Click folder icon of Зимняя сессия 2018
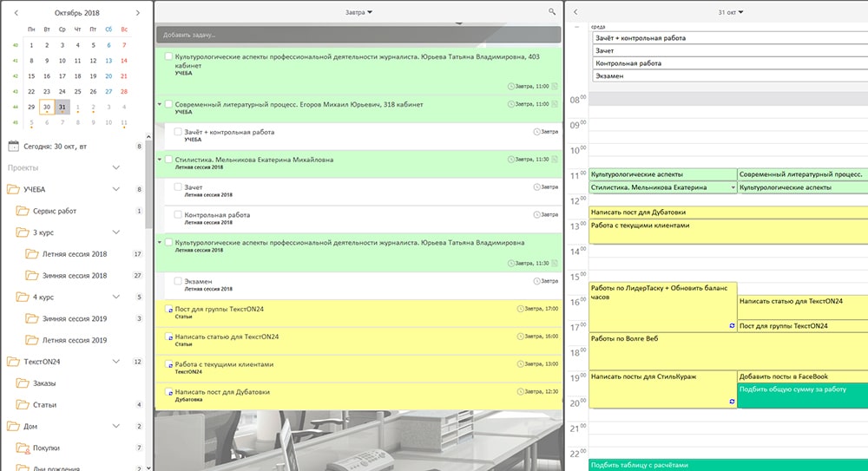868x471 pixels. pyautogui.click(x=32, y=276)
